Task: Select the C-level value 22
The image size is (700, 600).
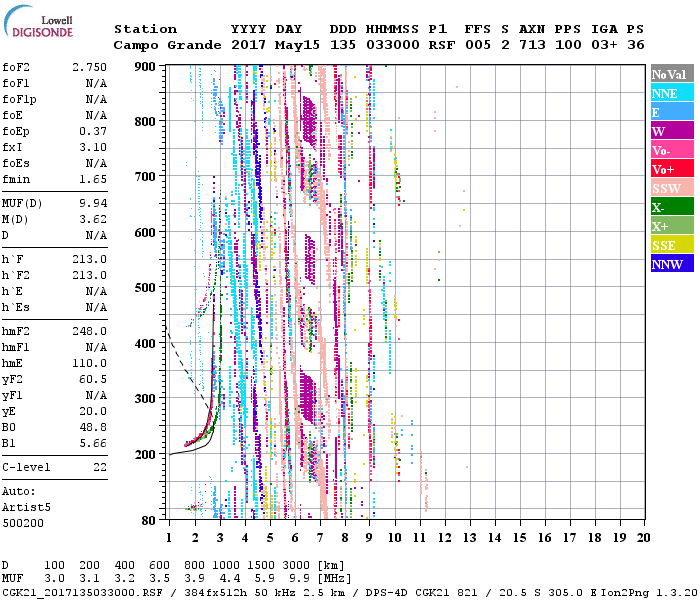Action: tap(99, 467)
